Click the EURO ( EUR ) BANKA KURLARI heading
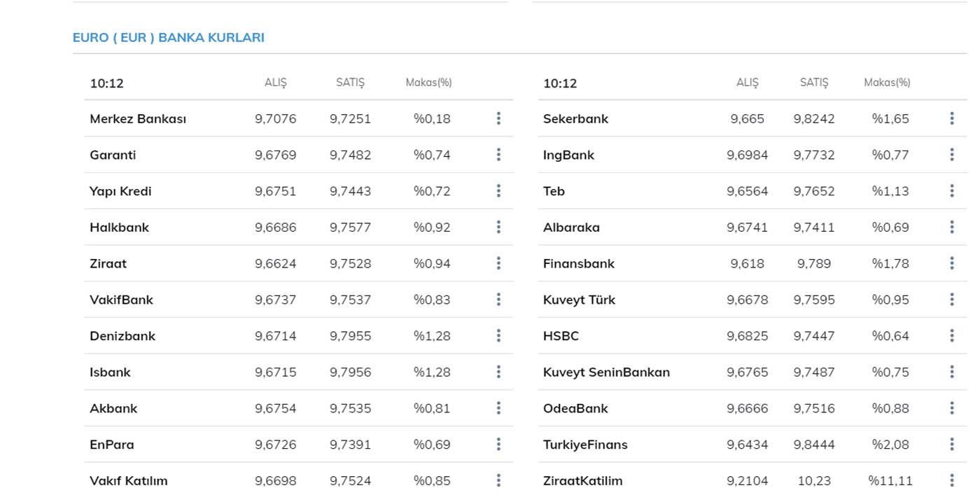Image resolution: width=980 pixels, height=502 pixels. click(x=169, y=38)
